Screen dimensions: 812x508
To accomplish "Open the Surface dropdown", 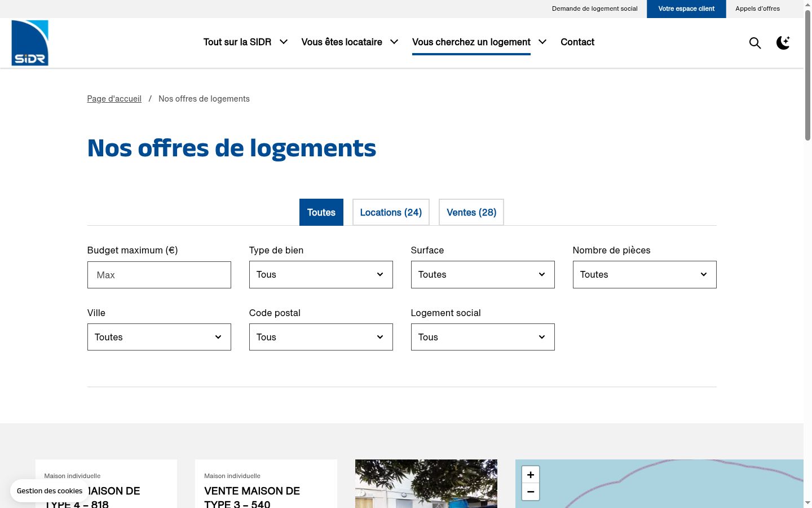I will click(483, 274).
